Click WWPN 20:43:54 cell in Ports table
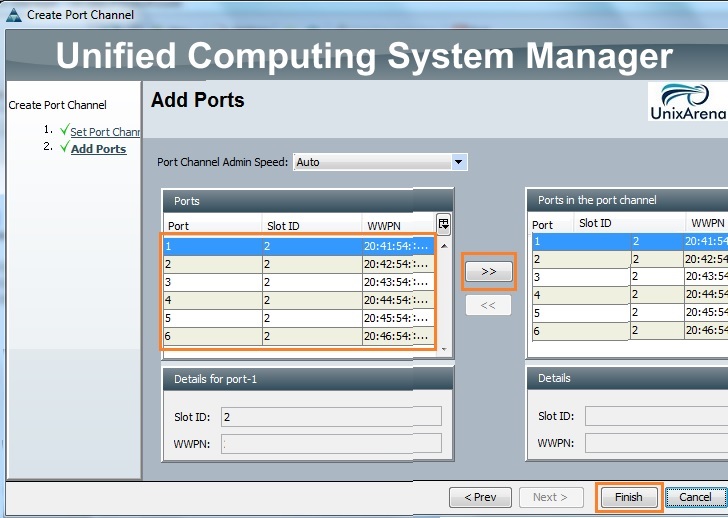Screen dimensions: 728x518 coord(398,282)
